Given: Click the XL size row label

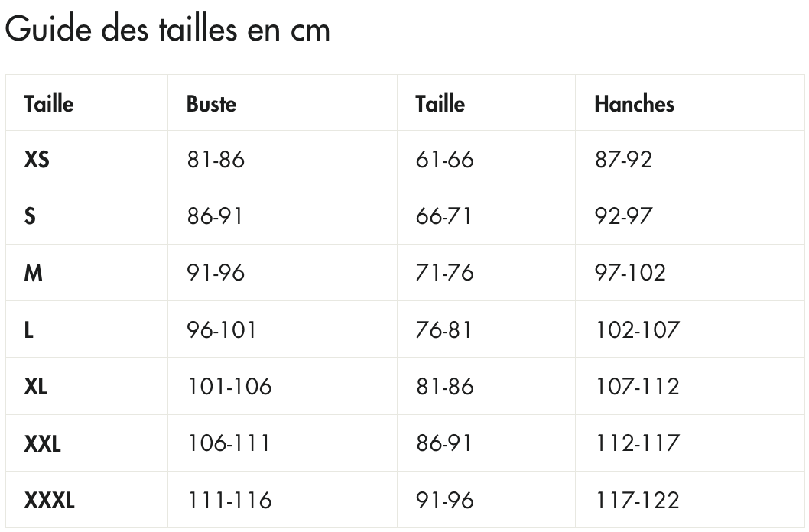Looking at the screenshot, I should click(x=36, y=387).
